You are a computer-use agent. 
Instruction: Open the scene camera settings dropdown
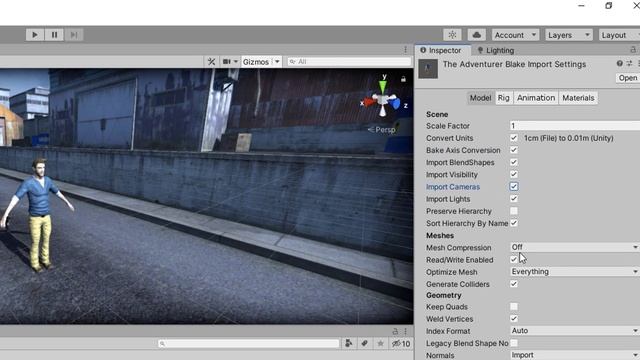coord(230,62)
